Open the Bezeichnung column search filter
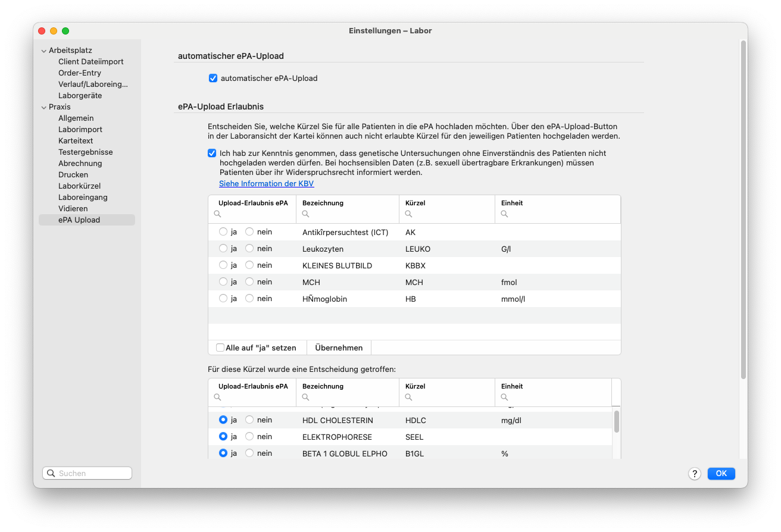The image size is (781, 532). pyautogui.click(x=305, y=214)
